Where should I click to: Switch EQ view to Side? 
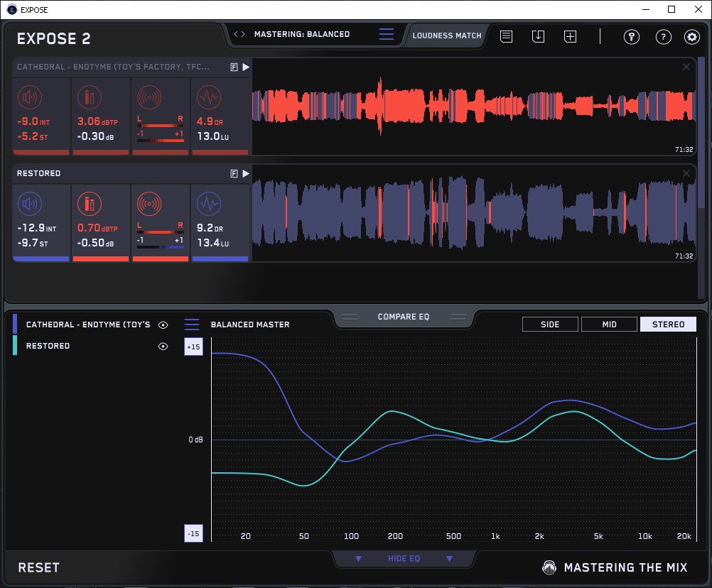pyautogui.click(x=550, y=325)
